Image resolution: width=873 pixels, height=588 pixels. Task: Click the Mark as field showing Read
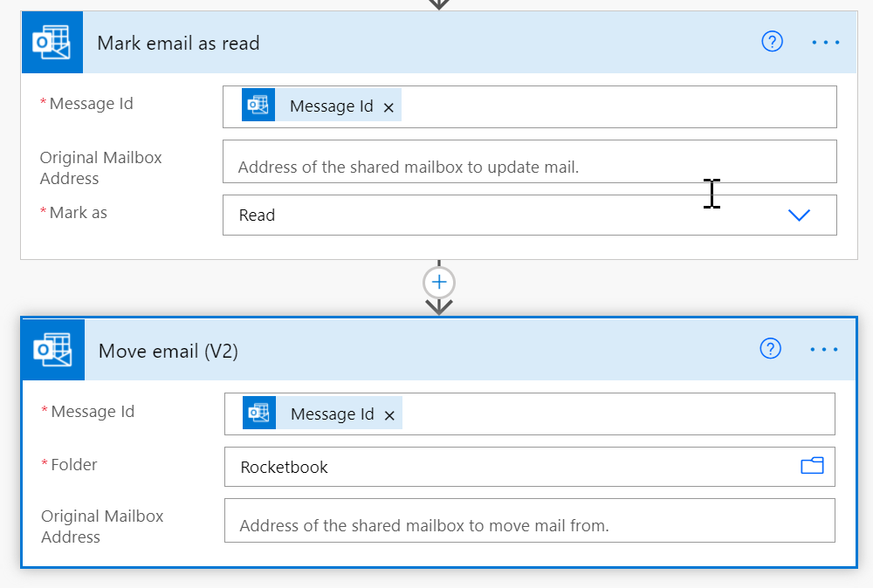[506, 215]
